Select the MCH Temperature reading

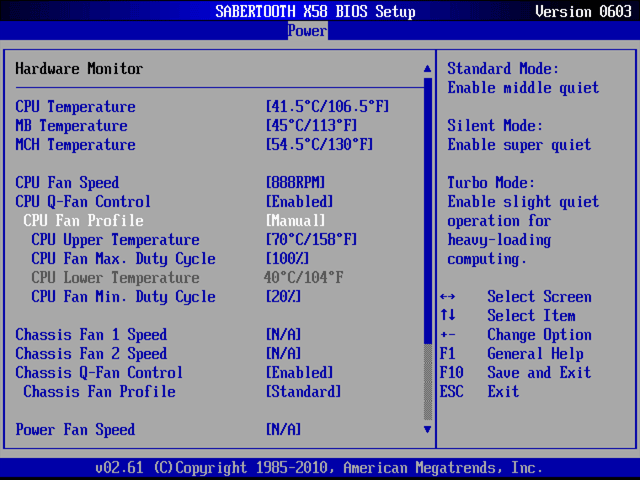(320, 145)
